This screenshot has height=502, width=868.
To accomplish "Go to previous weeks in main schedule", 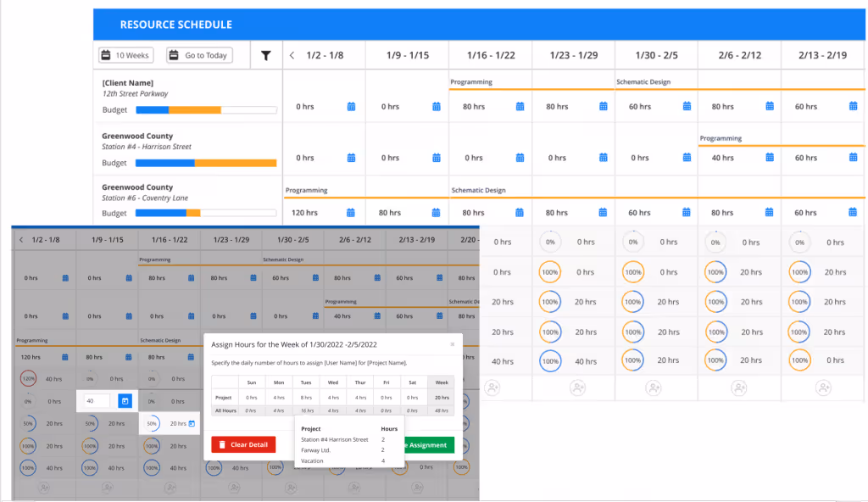I will click(292, 55).
